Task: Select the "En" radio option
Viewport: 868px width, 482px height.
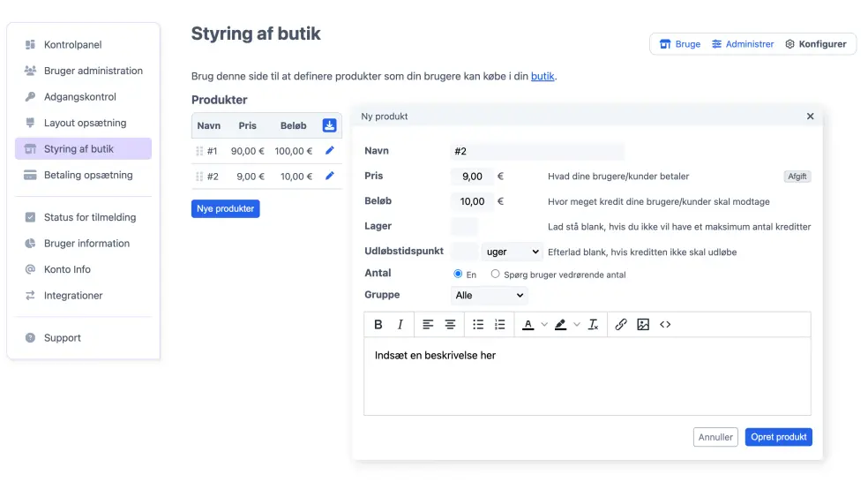Action: click(x=458, y=275)
